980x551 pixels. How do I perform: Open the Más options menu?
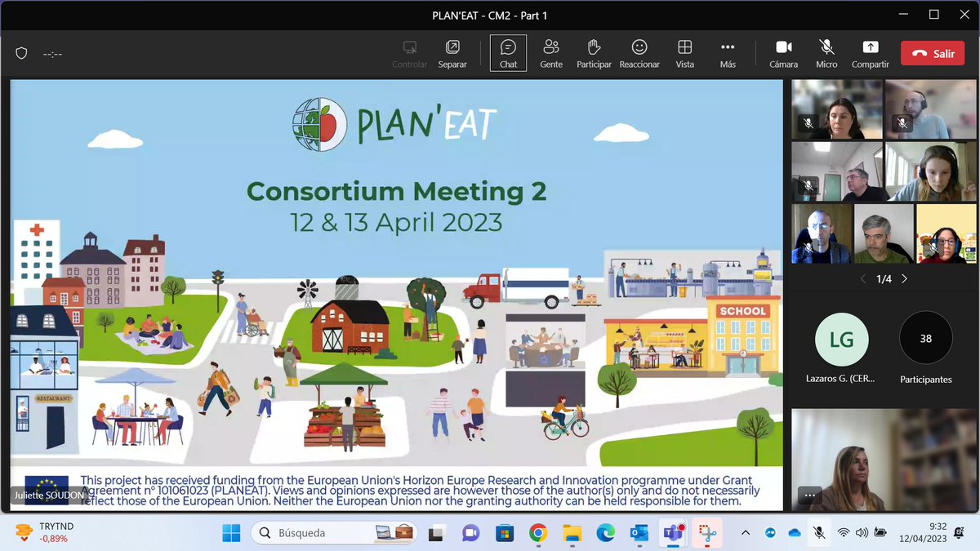[728, 53]
